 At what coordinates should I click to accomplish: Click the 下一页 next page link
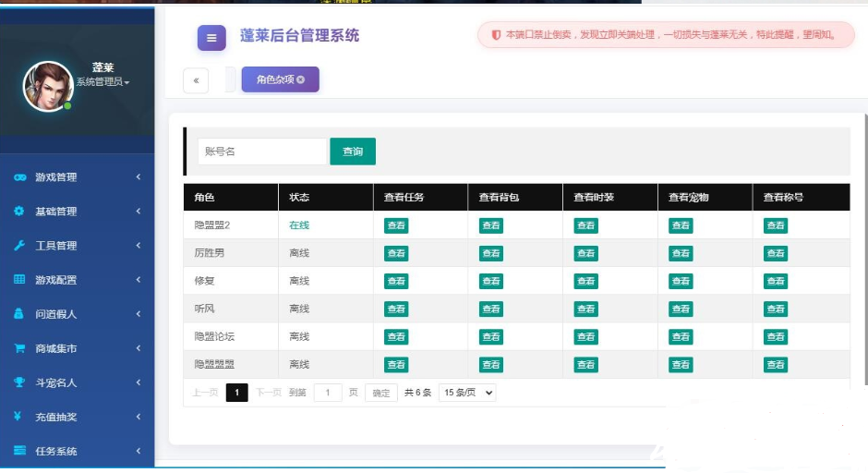(269, 393)
